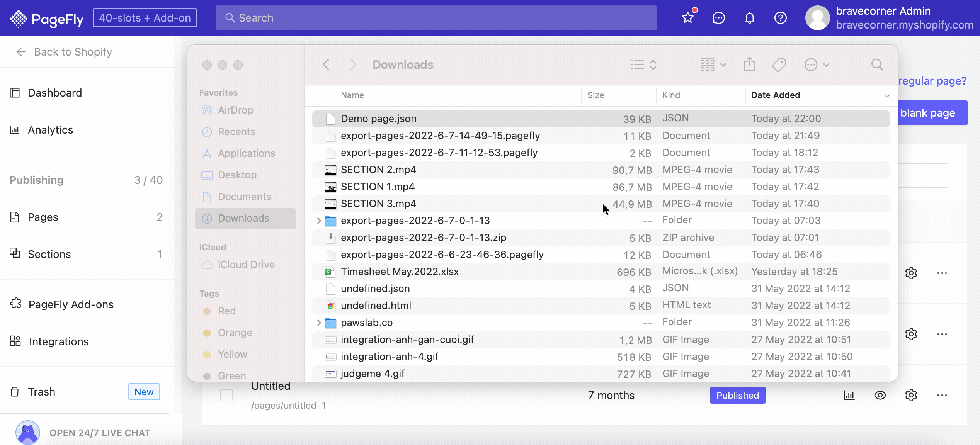
Task: Open more options for Untitled page
Action: pos(942,395)
